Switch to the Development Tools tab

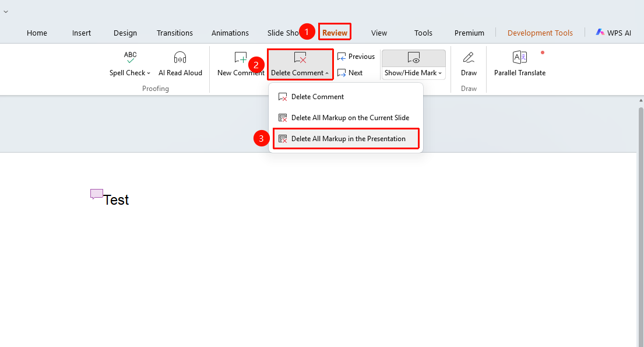[x=540, y=33]
